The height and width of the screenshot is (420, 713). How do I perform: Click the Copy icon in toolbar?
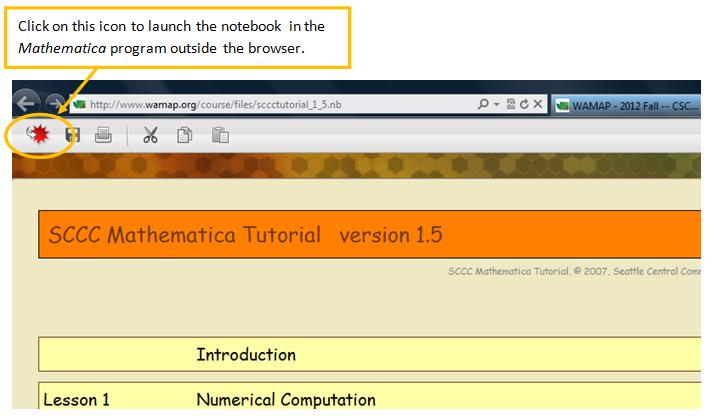click(x=184, y=135)
